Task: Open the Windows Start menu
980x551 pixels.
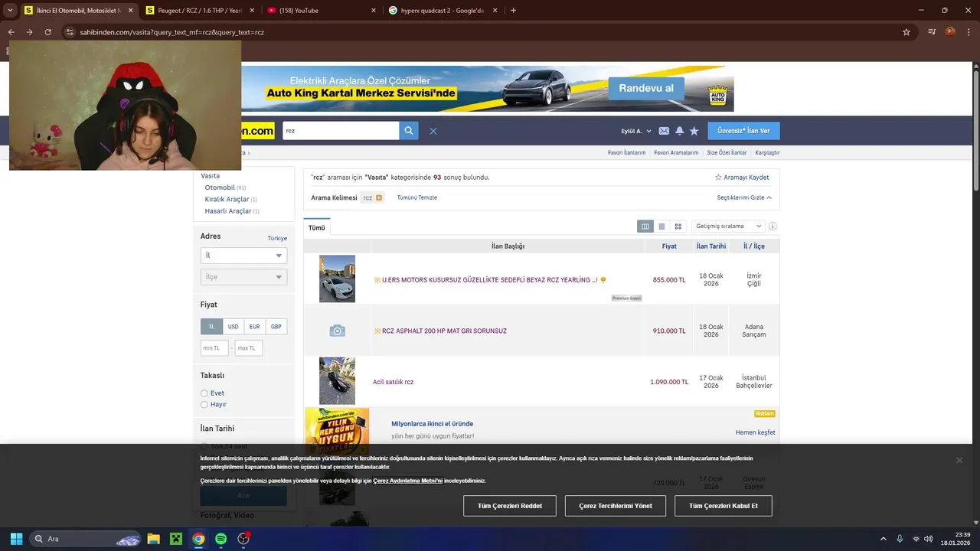Action: (x=16, y=539)
